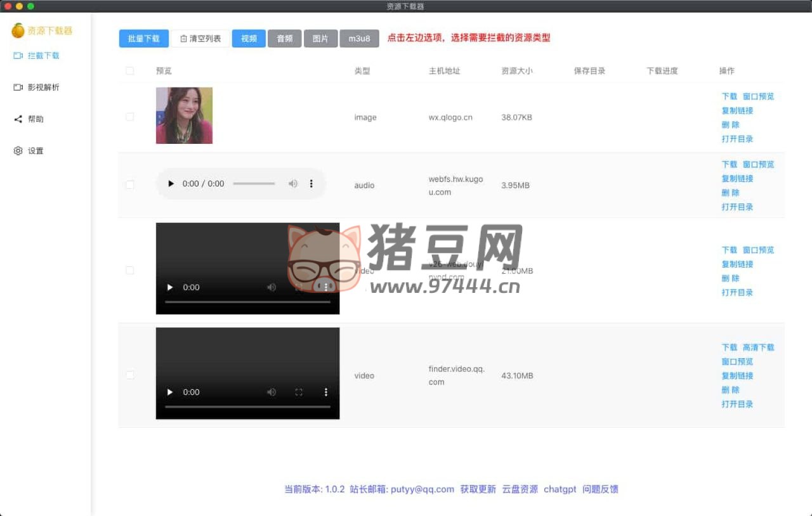Play the kugou audio preview
This screenshot has height=516, width=812.
(171, 184)
